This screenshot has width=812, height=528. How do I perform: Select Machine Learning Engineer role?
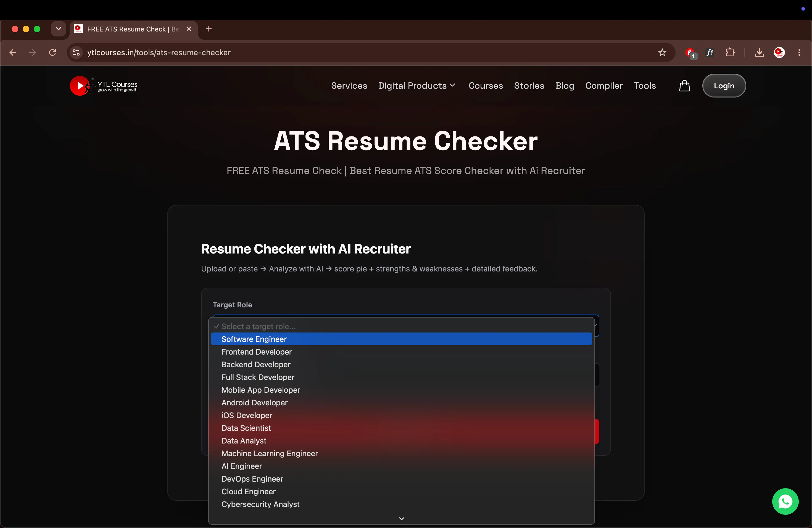tap(401, 453)
